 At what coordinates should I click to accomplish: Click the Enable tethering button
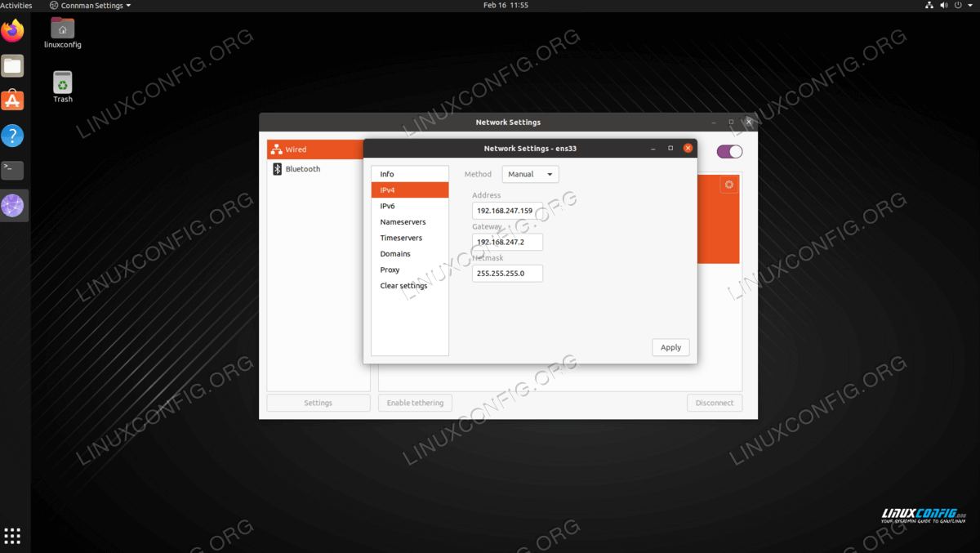pos(415,403)
